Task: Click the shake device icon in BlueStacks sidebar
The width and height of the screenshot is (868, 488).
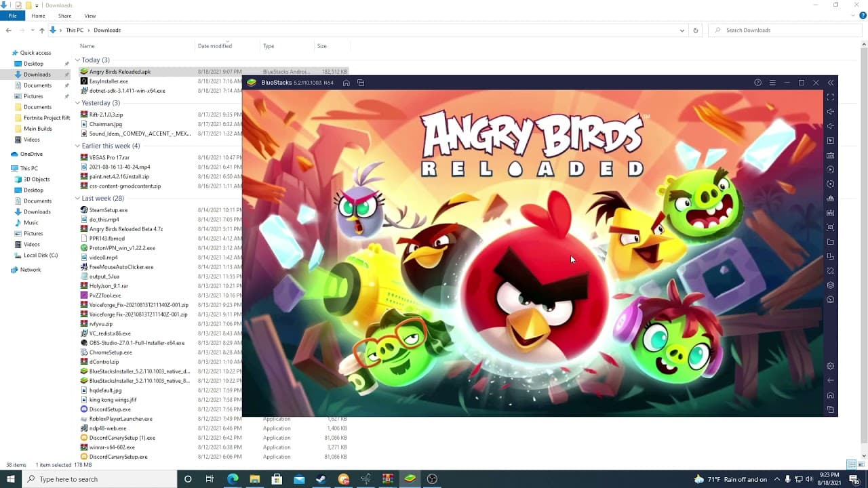Action: (x=831, y=270)
